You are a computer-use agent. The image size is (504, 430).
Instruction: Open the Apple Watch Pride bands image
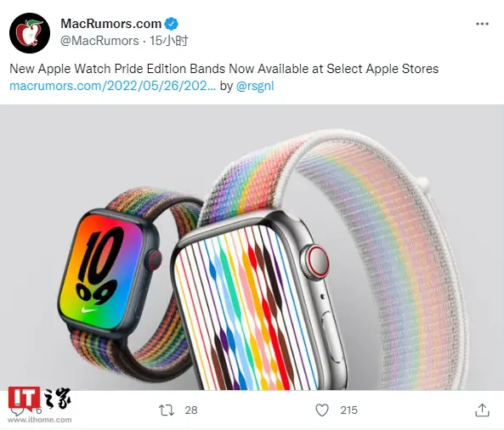tap(252, 247)
